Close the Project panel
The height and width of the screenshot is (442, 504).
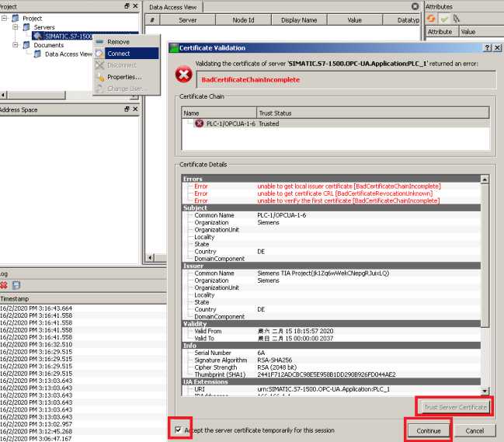[x=135, y=5]
